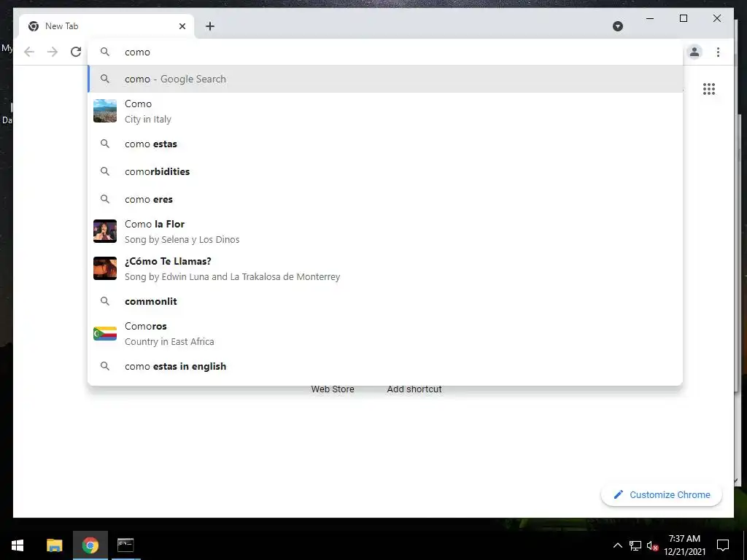Show hidden system tray icons
This screenshot has width=747, height=560.
point(617,545)
